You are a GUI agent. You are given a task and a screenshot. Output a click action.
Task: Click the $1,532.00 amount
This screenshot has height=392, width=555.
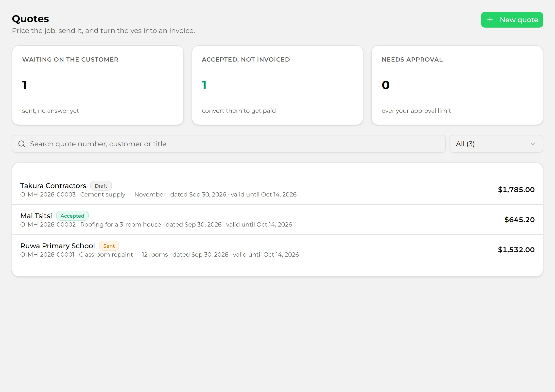click(x=516, y=250)
